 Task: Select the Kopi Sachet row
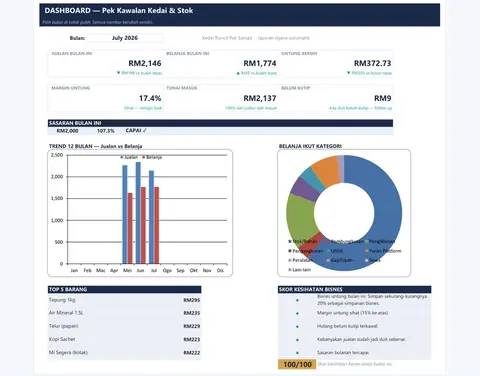coord(124,339)
